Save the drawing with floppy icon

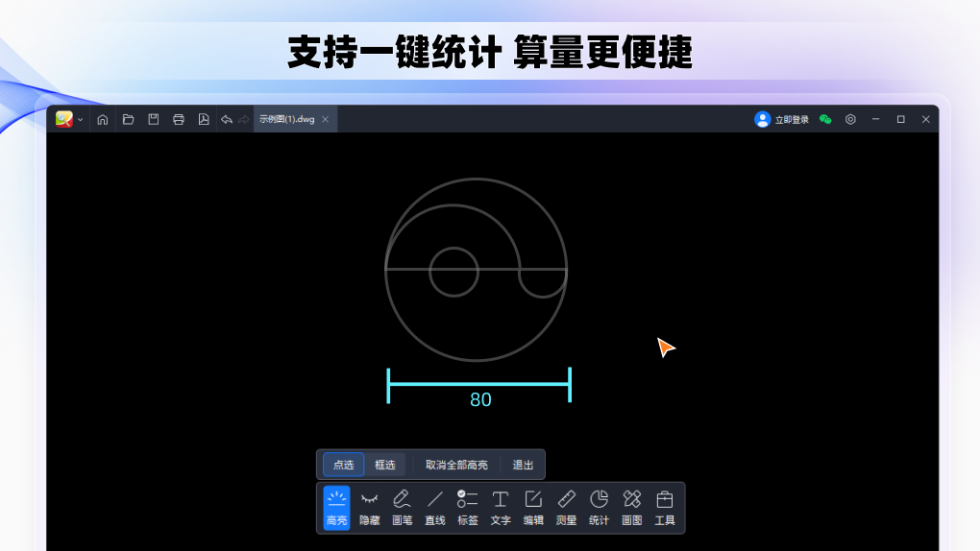[x=153, y=119]
